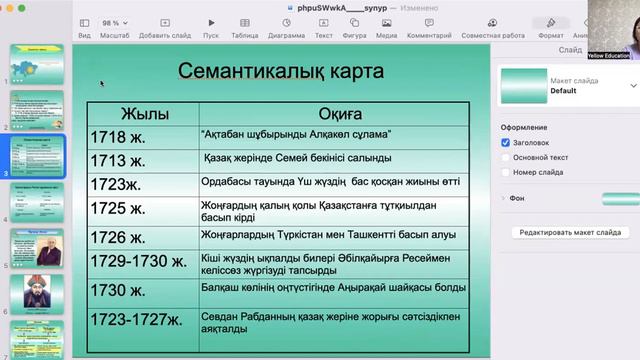Select slide 7 thumbnail in navigator
Screen dimensions: 640x360
(x=37, y=340)
